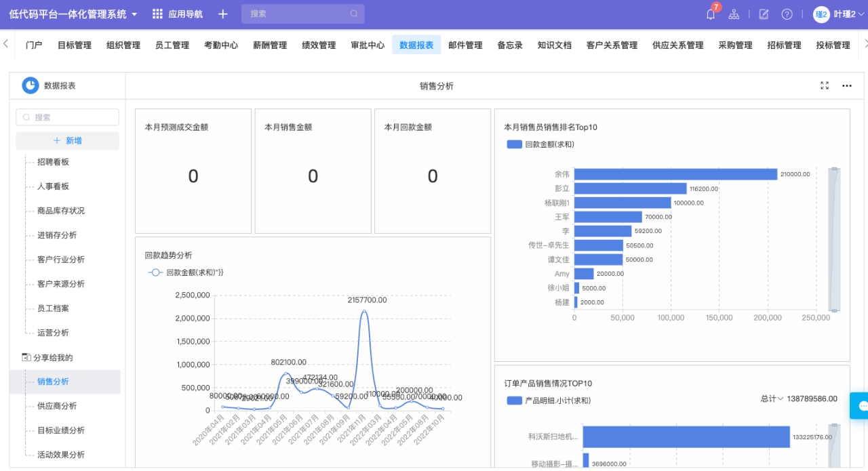Toggle the 回款金额(求和) bar chart legend
Screen dimensions: 868x471
click(x=540, y=144)
